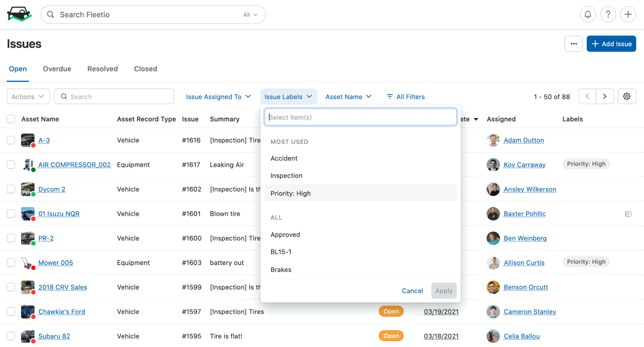The width and height of the screenshot is (644, 347).
Task: Click the Search Fleetio field
Action: point(153,15)
